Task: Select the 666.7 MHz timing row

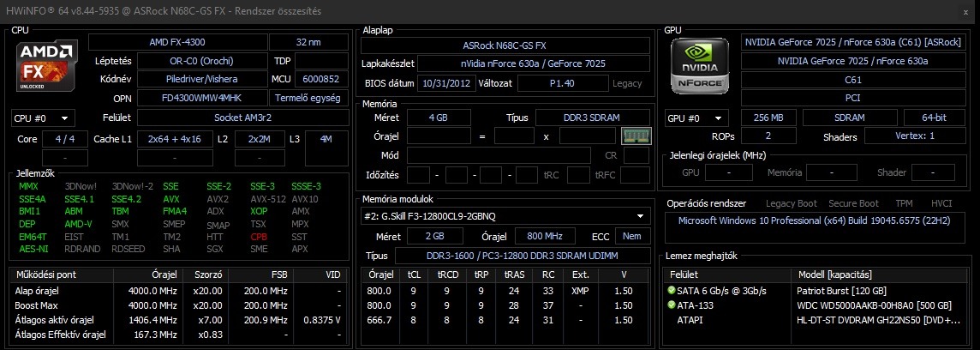Action: [505, 321]
